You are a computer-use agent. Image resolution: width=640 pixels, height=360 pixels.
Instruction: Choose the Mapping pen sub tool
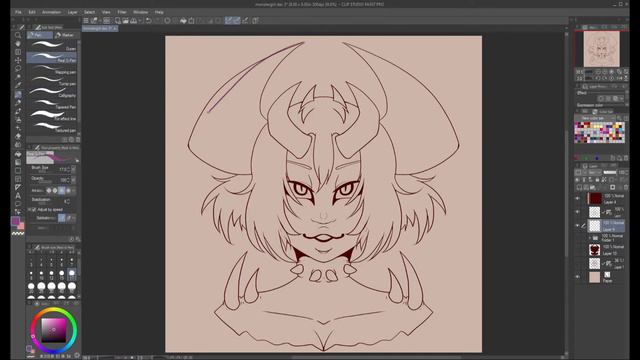(51, 69)
